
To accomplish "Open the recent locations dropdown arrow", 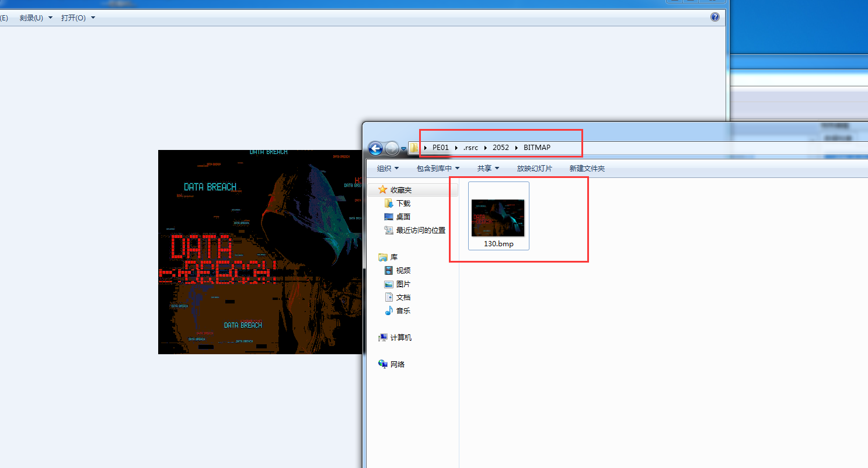I will (x=403, y=149).
